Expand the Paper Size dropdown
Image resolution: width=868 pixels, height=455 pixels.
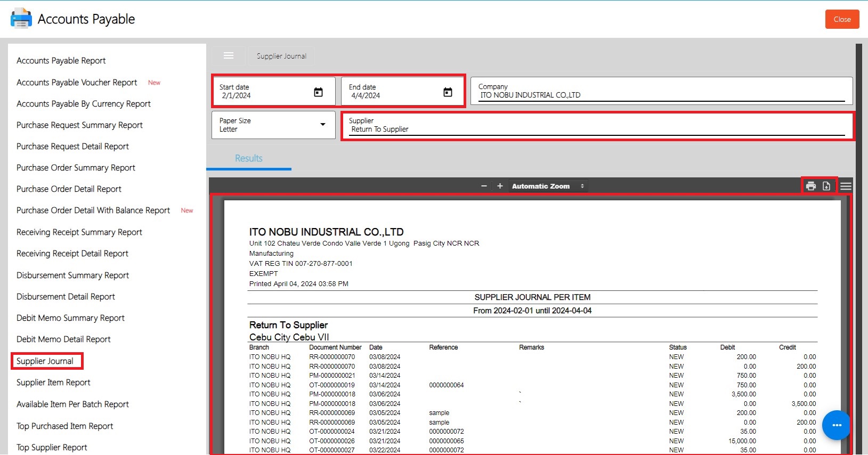pyautogui.click(x=273, y=125)
